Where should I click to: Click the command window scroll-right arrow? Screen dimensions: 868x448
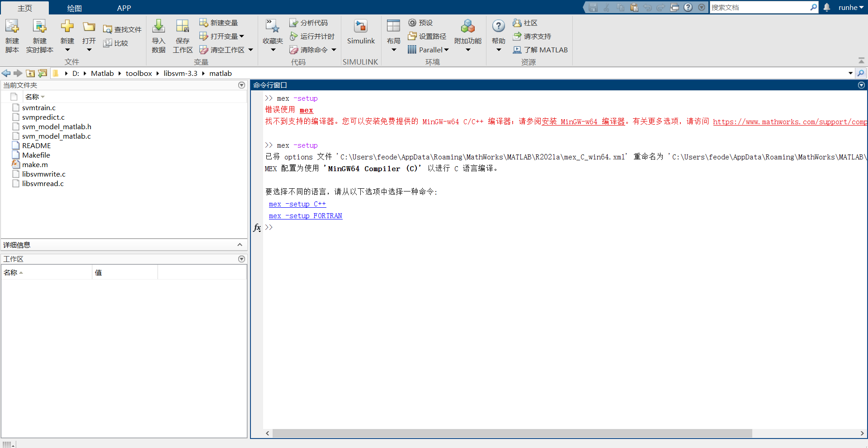(x=862, y=434)
